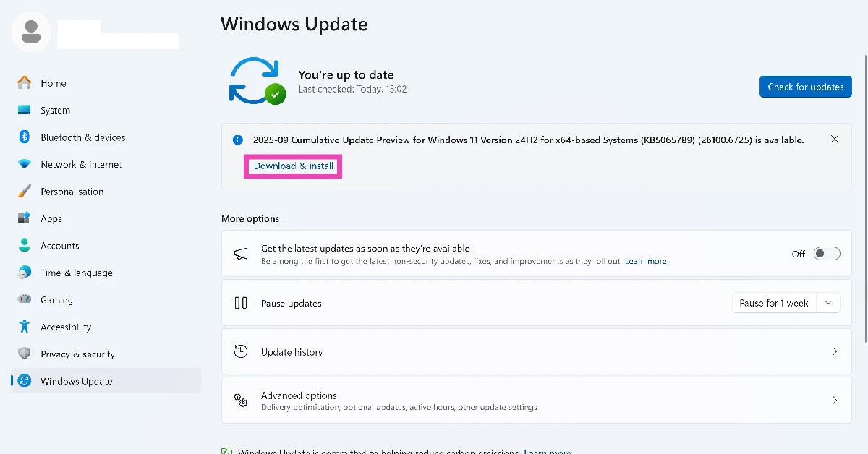The image size is (868, 454).
Task: Select the Personalisation paintbrush icon
Action: [25, 192]
